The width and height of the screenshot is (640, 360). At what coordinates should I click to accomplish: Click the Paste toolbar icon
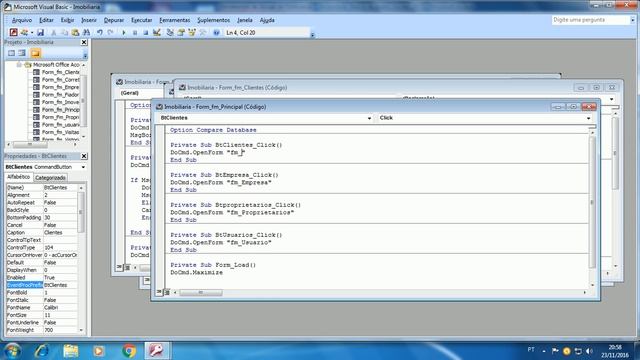tap(75, 32)
